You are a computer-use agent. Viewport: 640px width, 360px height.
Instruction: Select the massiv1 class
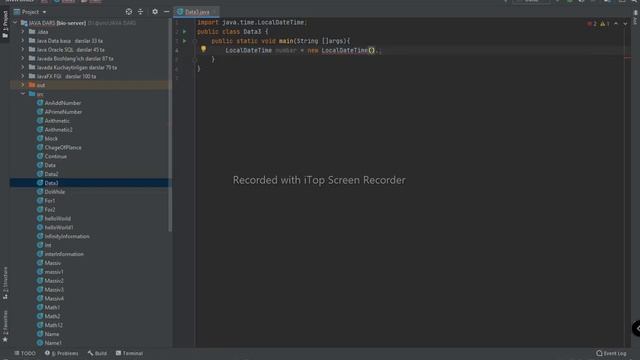[x=50, y=272]
